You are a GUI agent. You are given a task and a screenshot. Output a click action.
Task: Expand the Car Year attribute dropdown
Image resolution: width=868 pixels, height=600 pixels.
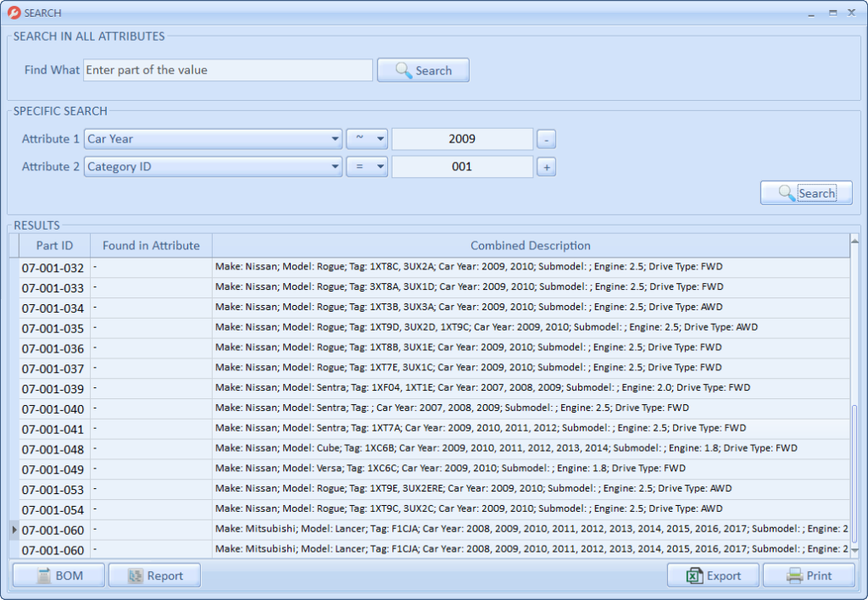334,139
